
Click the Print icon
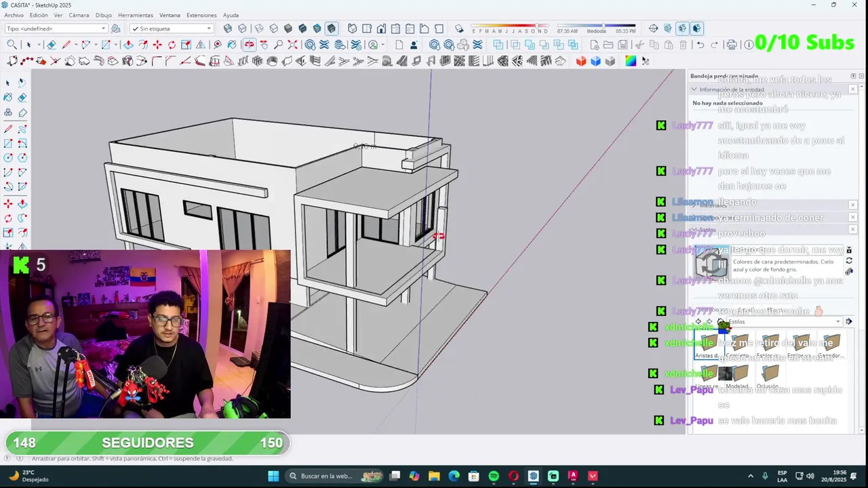tap(732, 45)
